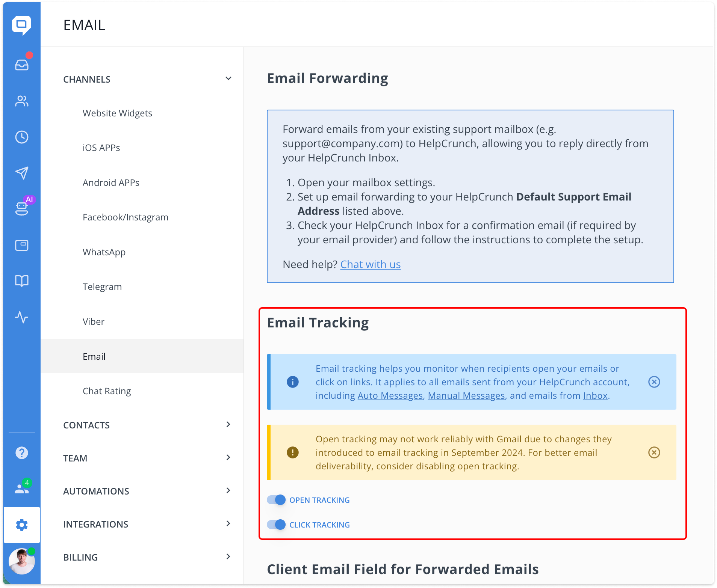Open the Settings gear in sidebar
Image resolution: width=717 pixels, height=588 pixels.
22,525
